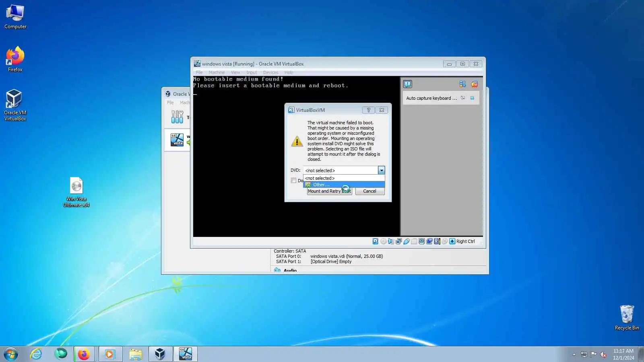Open Help menu in VM window

289,72
